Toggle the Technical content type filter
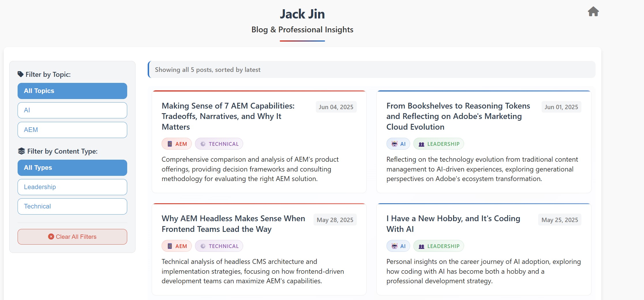The height and width of the screenshot is (300, 644). tap(72, 206)
